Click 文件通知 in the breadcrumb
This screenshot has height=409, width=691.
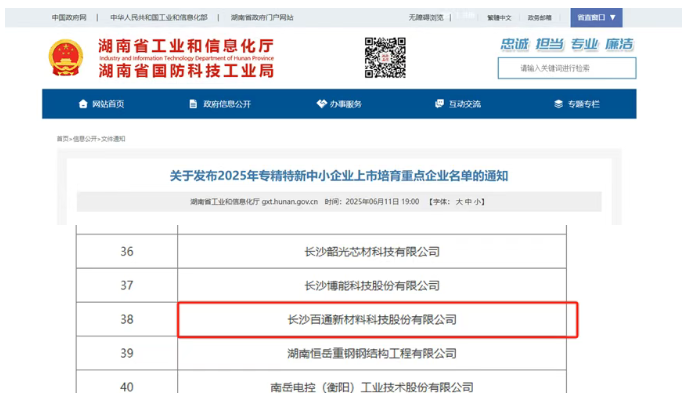pyautogui.click(x=113, y=139)
